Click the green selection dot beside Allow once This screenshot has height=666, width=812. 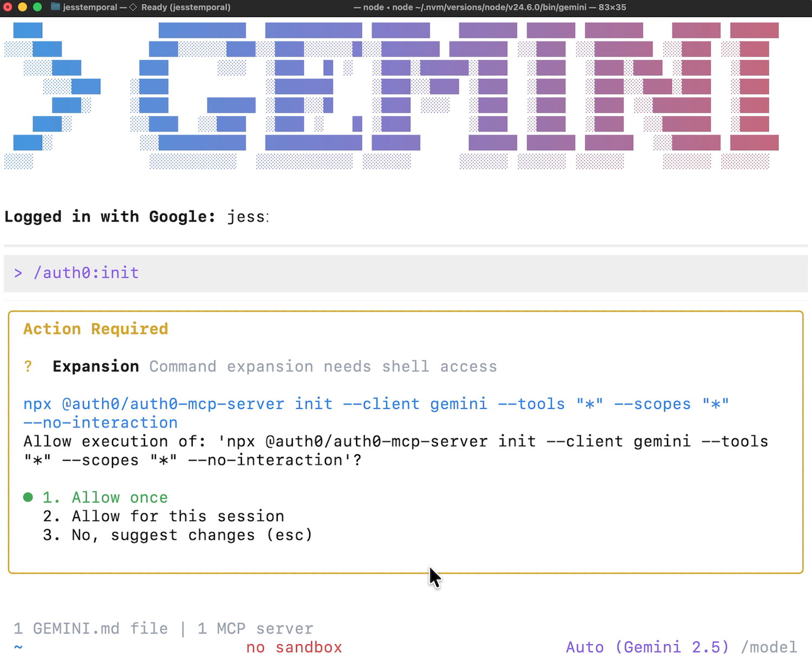tap(28, 497)
